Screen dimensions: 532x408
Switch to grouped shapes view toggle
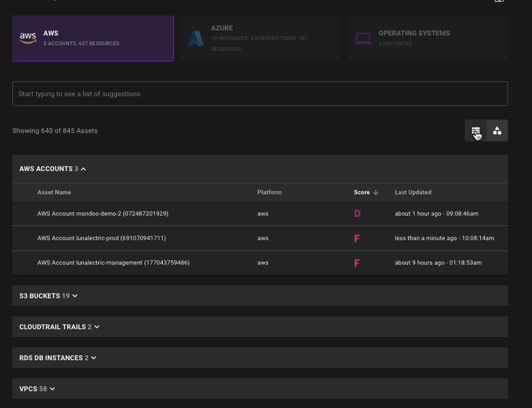tap(497, 131)
